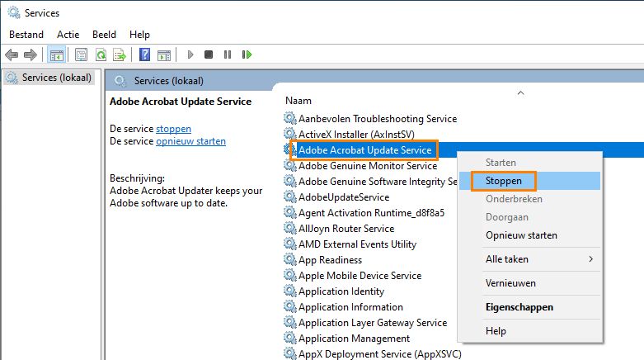This screenshot has height=360, width=644.
Task: Select the Adobe Genuine Software Integrity row
Action: [370, 182]
